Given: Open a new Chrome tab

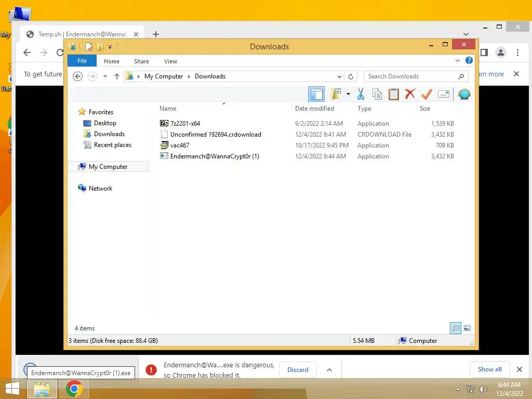Looking at the screenshot, I should (156, 34).
